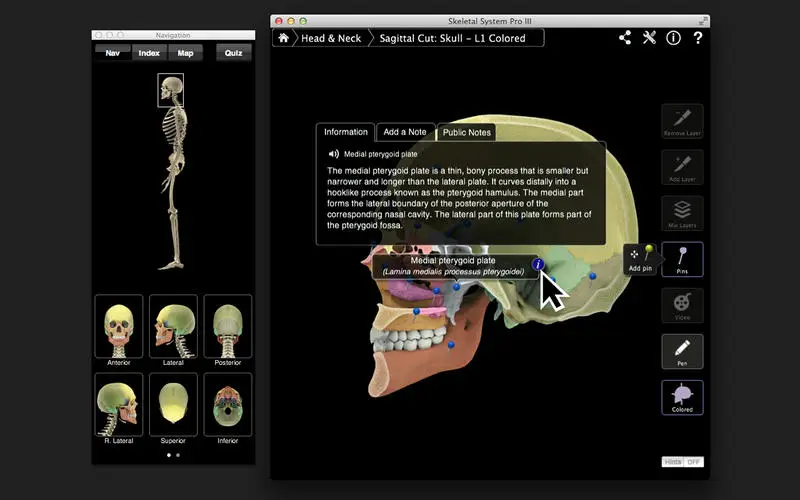Select the Index tab in Navigation window
This screenshot has width=800, height=500.
(x=149, y=53)
